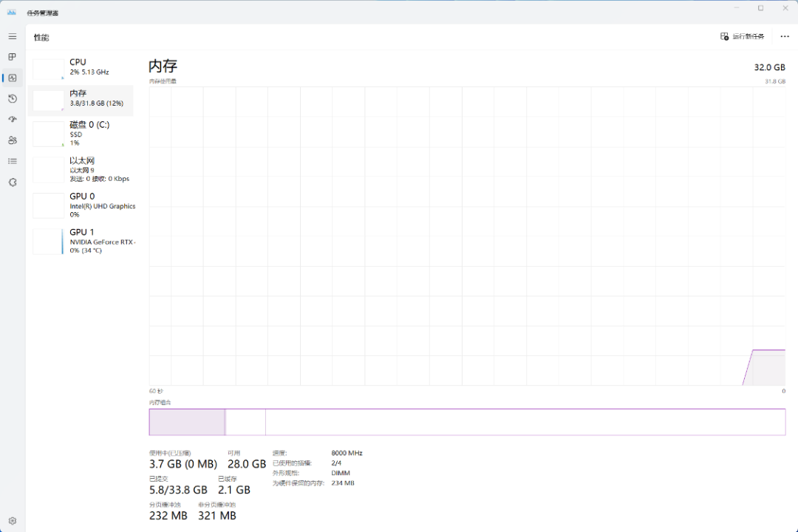Click the 内存组合 memory composition bar
The width and height of the screenshot is (798, 532).
[467, 422]
